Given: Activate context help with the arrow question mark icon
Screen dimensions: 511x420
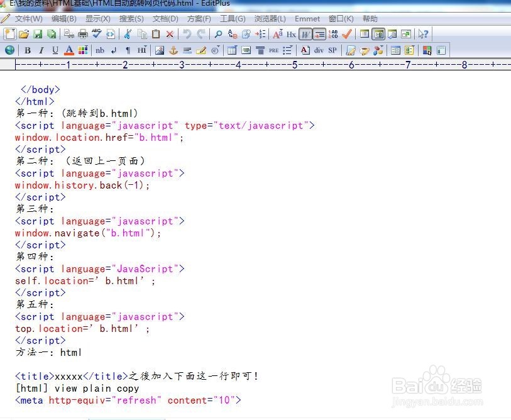Looking at the screenshot, I should [423, 34].
